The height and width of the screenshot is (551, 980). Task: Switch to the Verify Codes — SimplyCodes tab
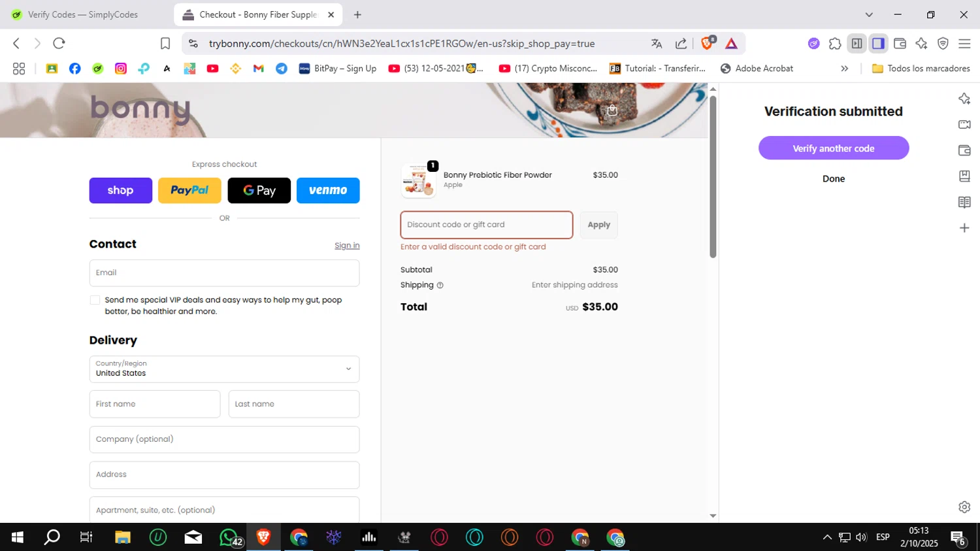click(x=83, y=14)
